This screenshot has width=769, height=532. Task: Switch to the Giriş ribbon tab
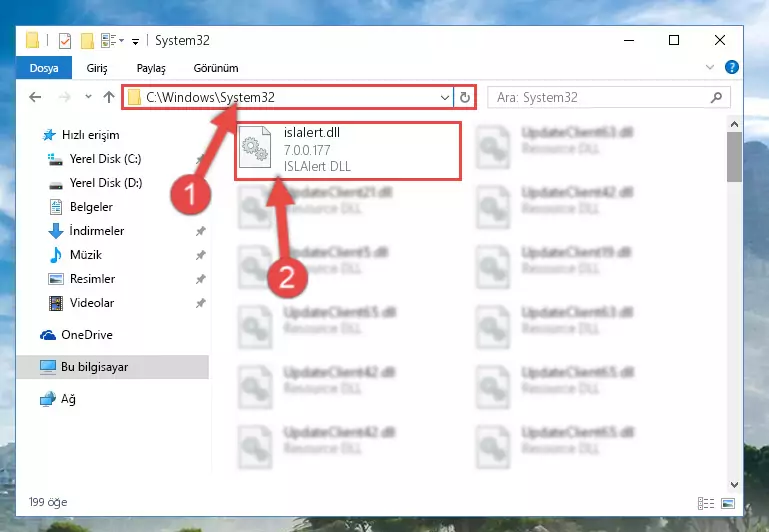(x=97, y=68)
